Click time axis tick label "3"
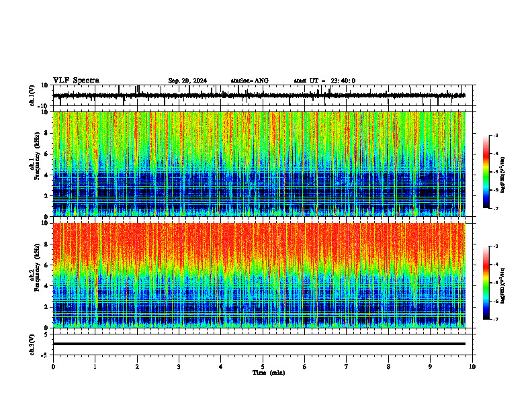This screenshot has height=411, width=532. coord(179,367)
